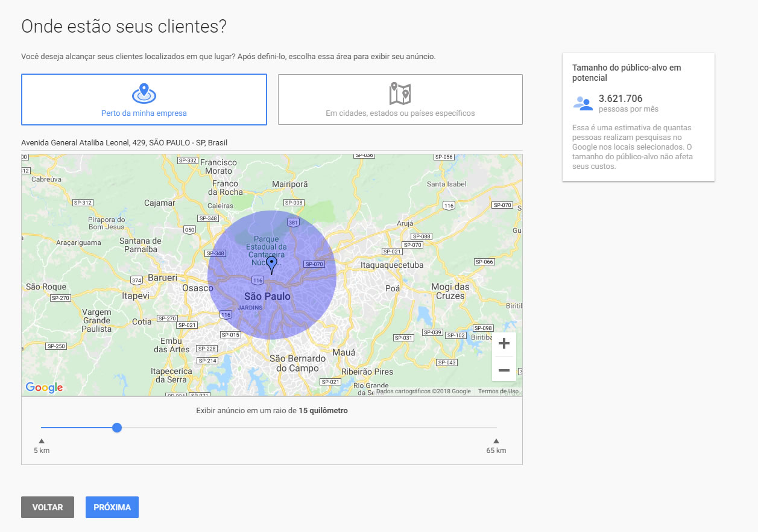The width and height of the screenshot is (758, 532).
Task: Choose "Em cidades, estados ou países específicos"
Action: [400, 100]
